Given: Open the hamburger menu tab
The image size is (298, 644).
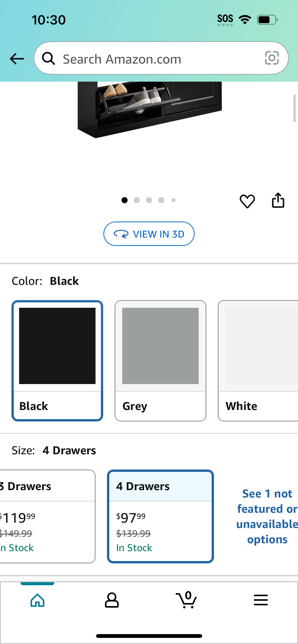Looking at the screenshot, I should click(x=261, y=600).
